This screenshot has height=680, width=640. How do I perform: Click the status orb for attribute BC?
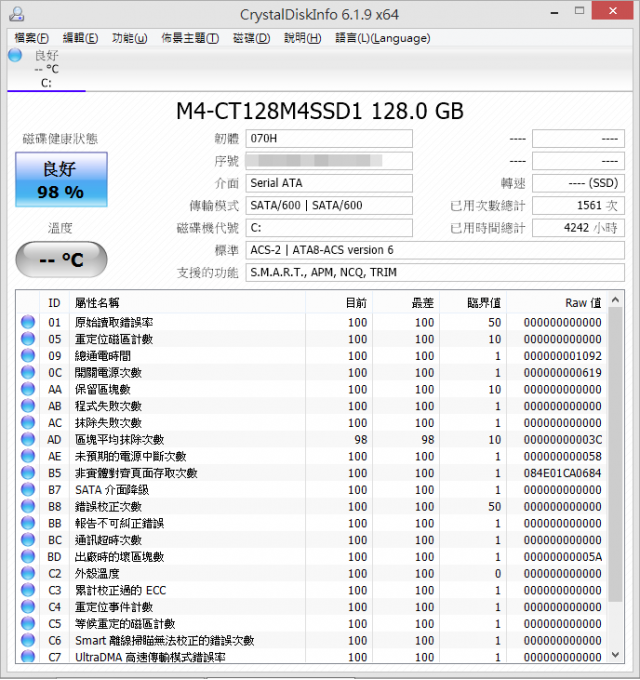[x=28, y=539]
